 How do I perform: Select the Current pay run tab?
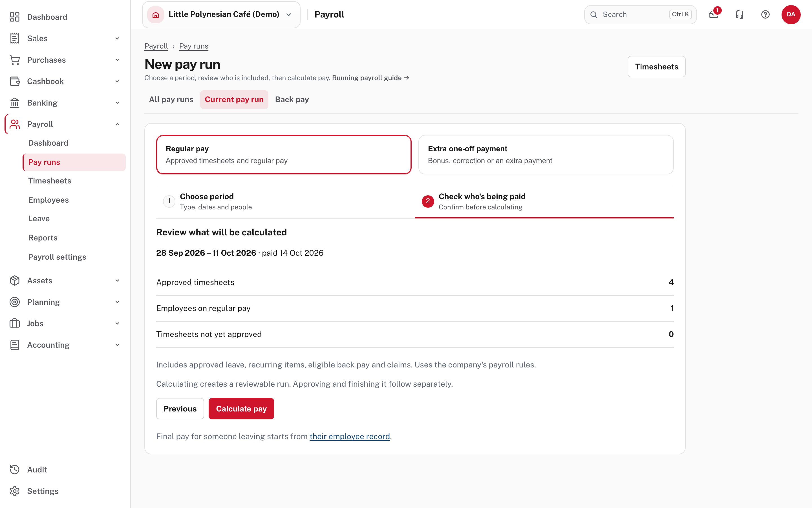234,99
